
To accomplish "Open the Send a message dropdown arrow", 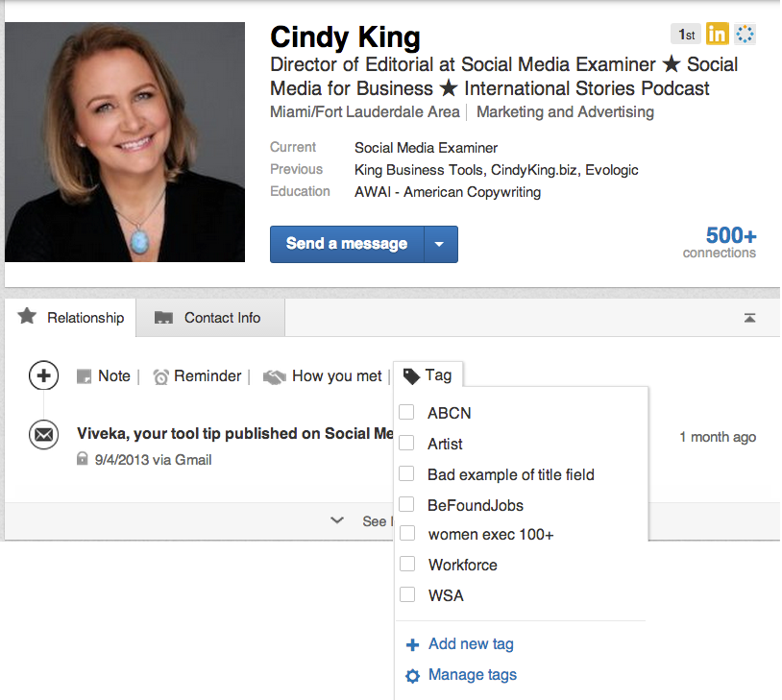I will 440,244.
